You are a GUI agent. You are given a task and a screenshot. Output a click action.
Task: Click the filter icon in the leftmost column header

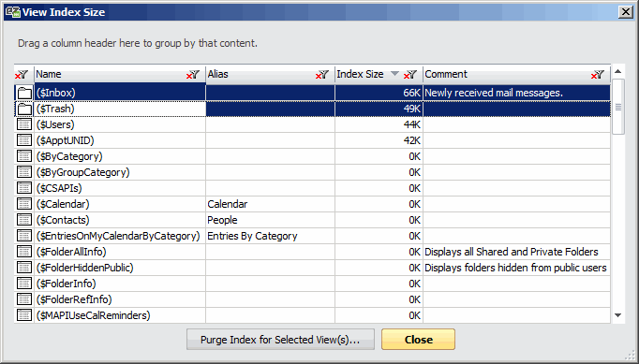pos(22,75)
